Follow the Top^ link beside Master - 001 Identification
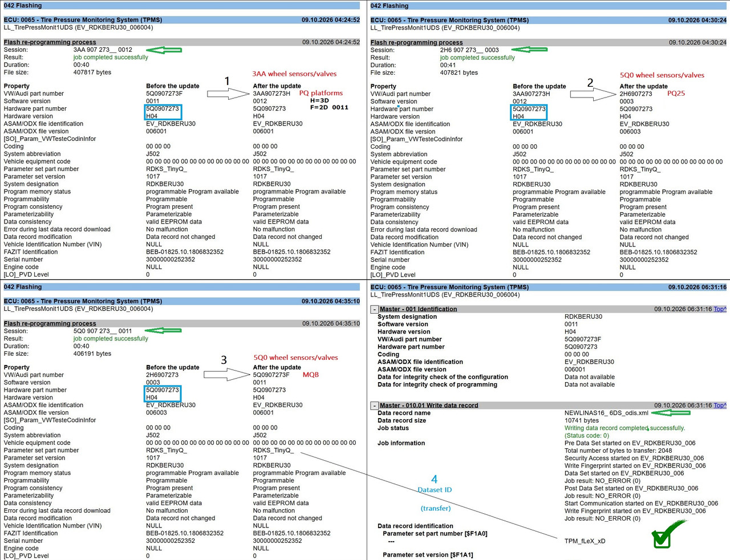 (x=720, y=310)
